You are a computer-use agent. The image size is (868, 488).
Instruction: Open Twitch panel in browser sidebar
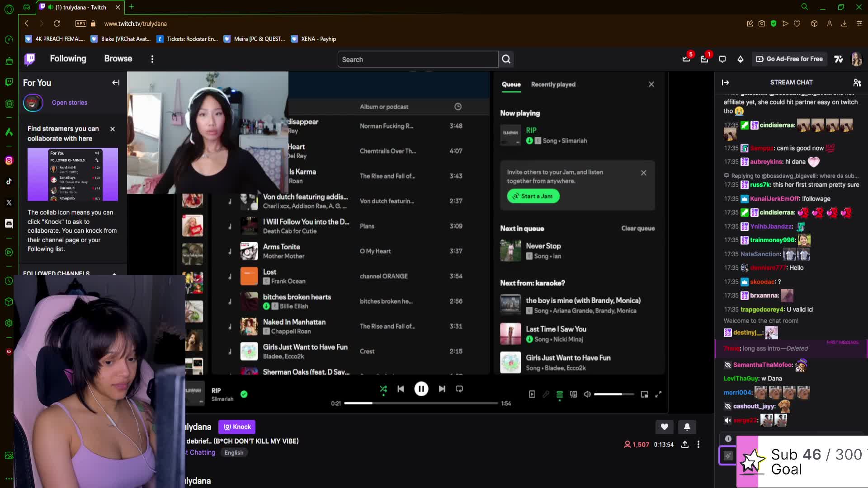point(9,82)
